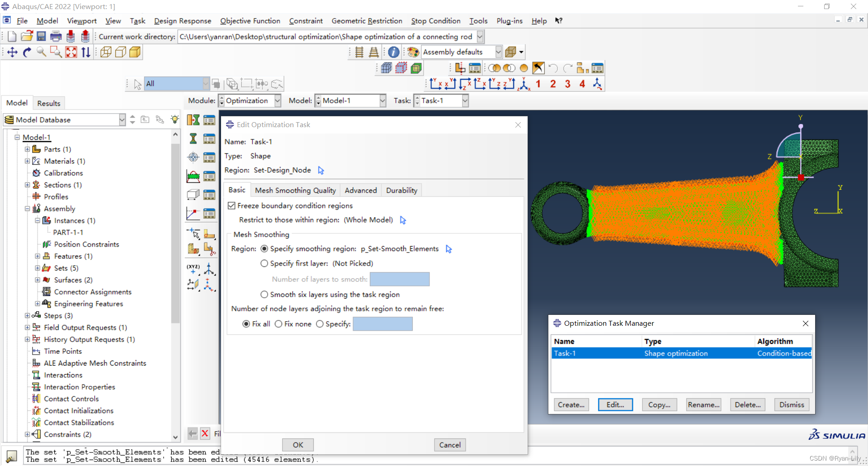Click the Number of layers to smooth field
The image size is (868, 466).
(400, 279)
